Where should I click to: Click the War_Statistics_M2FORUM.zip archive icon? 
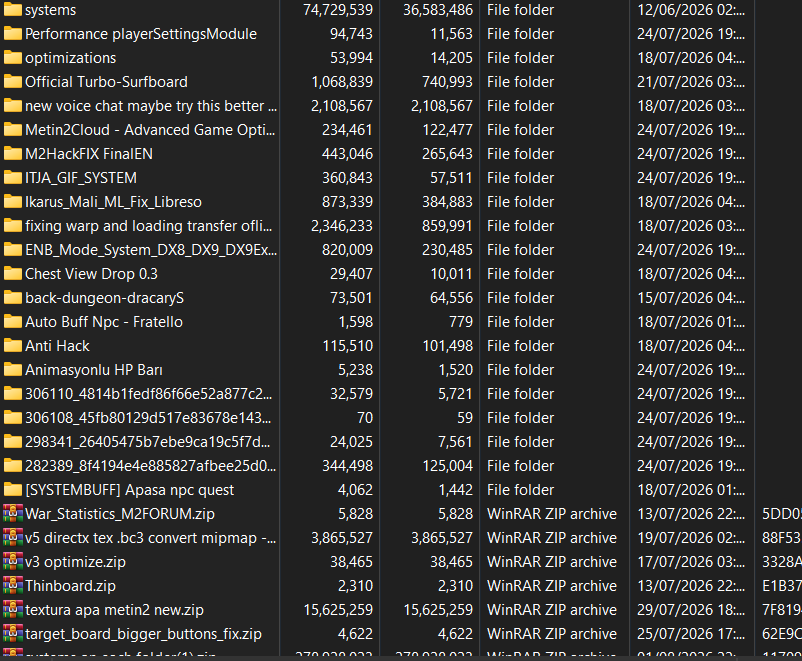click(x=13, y=514)
